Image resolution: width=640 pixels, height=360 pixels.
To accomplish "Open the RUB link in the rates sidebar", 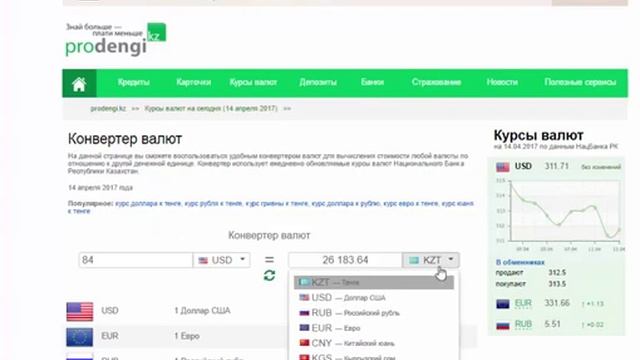I will (x=523, y=324).
